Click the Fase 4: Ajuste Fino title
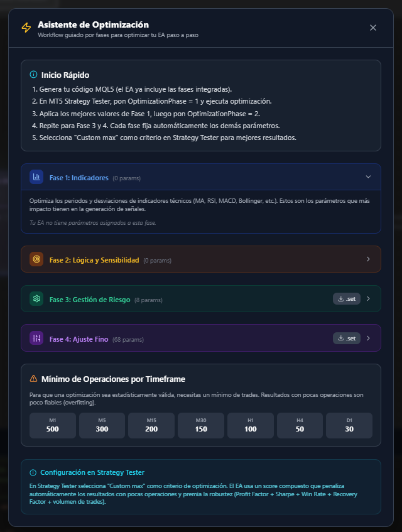The image size is (402, 532). [79, 339]
